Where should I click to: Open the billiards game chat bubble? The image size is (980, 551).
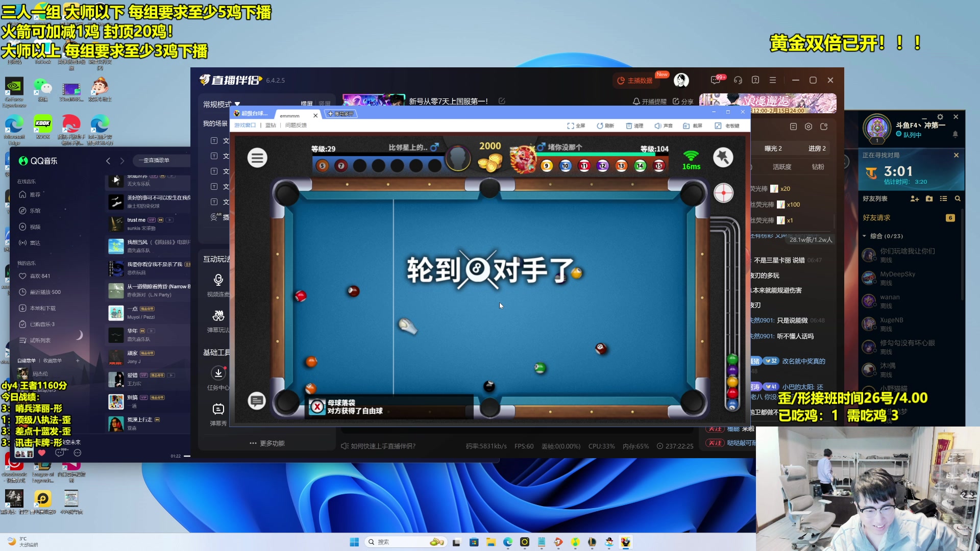click(x=257, y=401)
